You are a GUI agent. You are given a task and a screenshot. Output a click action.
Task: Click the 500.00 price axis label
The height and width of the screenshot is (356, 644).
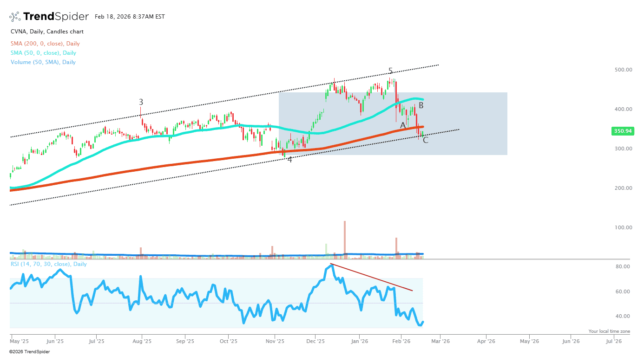[623, 70]
